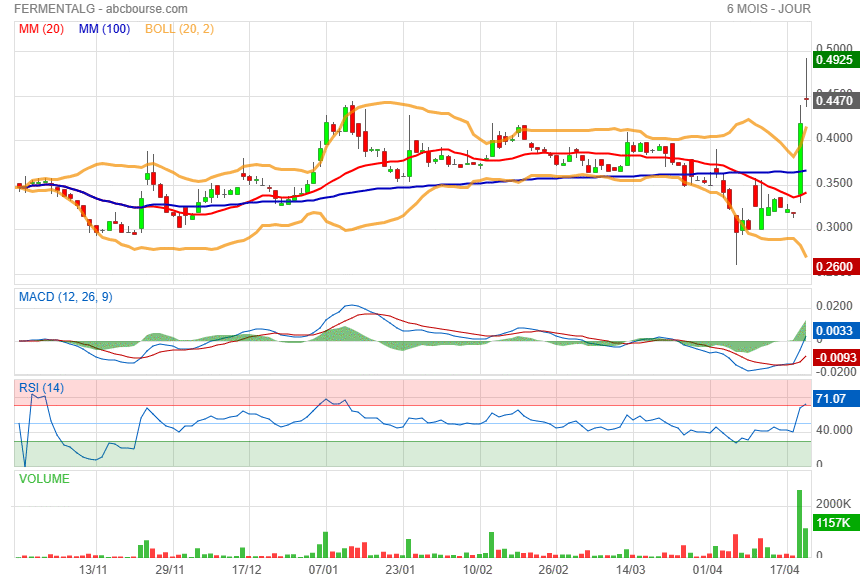Click the 0.3500 price axis label
The image size is (860, 580).
pos(834,183)
